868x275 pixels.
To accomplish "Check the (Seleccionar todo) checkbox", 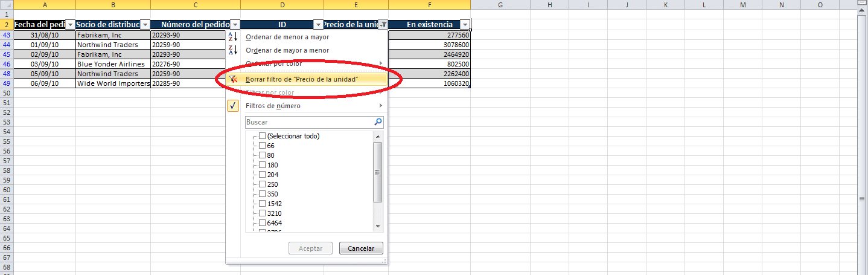I will (x=262, y=136).
